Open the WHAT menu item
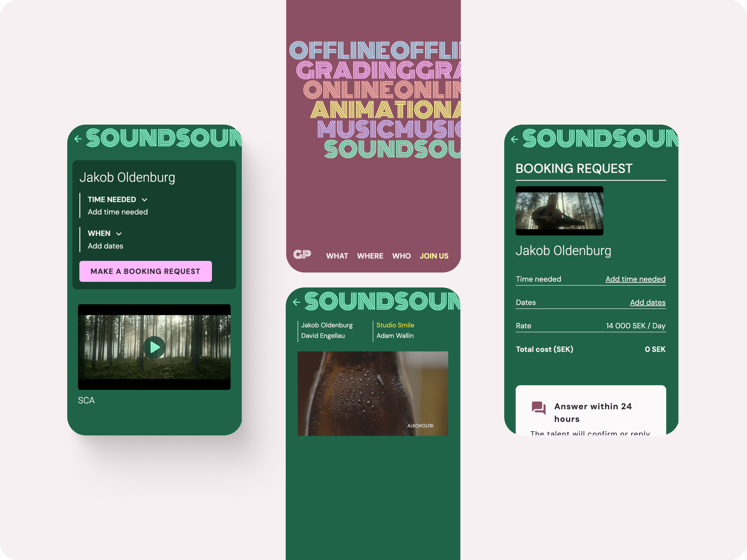 337,256
